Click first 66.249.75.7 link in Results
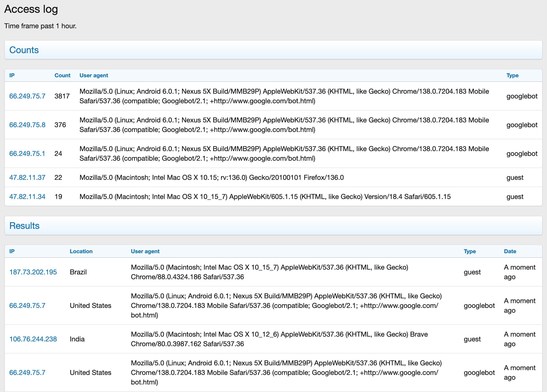The height and width of the screenshot is (392, 547). click(x=27, y=305)
